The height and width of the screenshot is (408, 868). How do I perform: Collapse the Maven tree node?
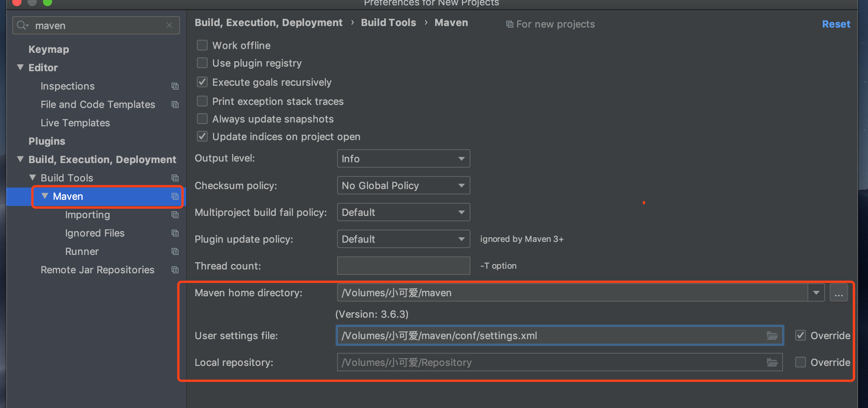pos(45,196)
